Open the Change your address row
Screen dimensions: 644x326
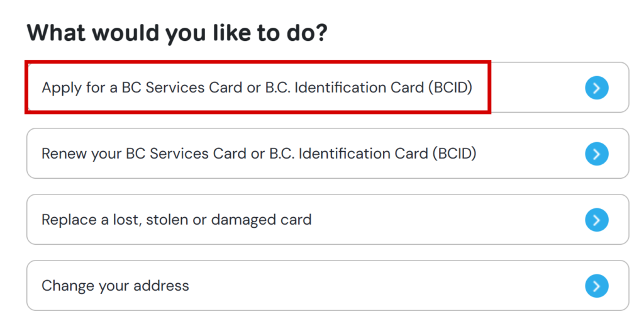point(328,285)
